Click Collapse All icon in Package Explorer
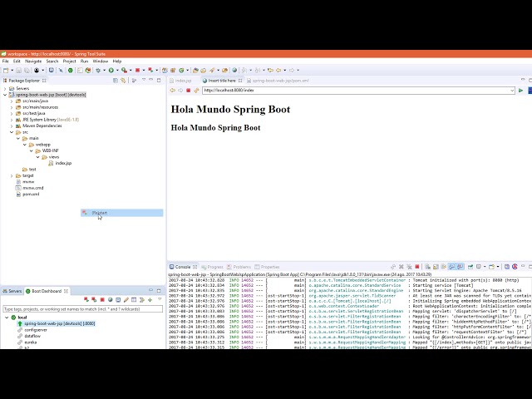Viewport: 532px width, 399px height. point(116,81)
